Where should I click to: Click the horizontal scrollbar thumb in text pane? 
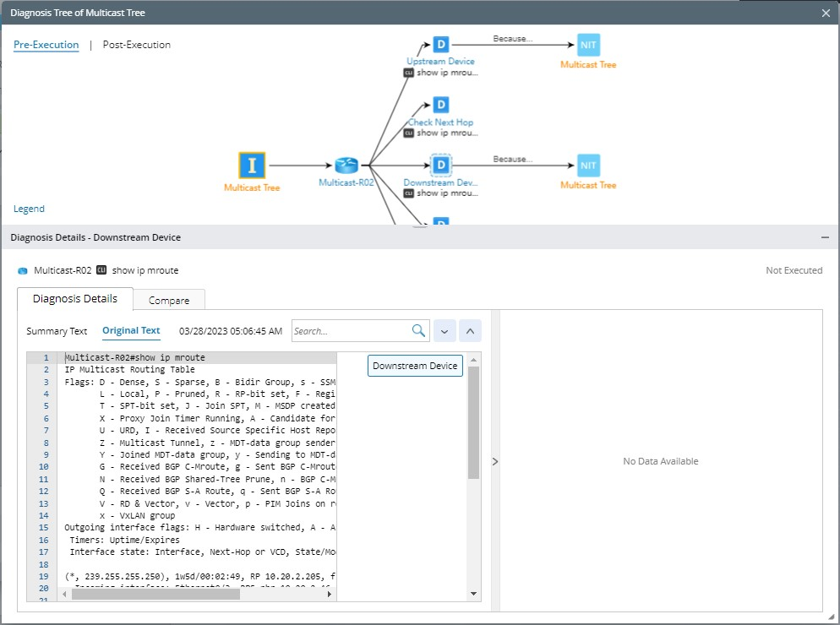[x=155, y=594]
